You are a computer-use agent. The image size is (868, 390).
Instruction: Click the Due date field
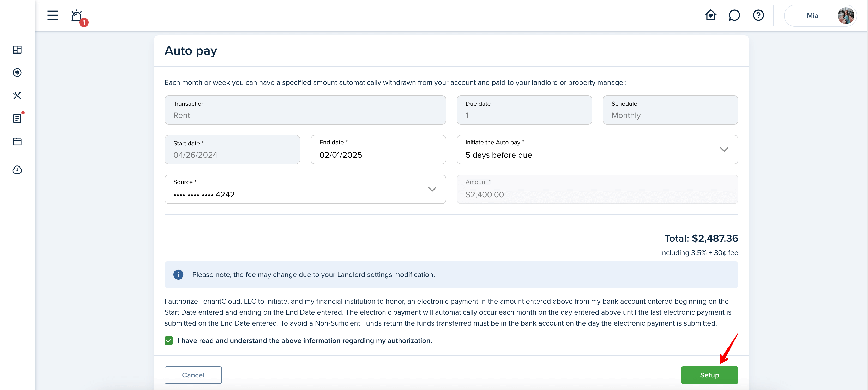pyautogui.click(x=524, y=110)
